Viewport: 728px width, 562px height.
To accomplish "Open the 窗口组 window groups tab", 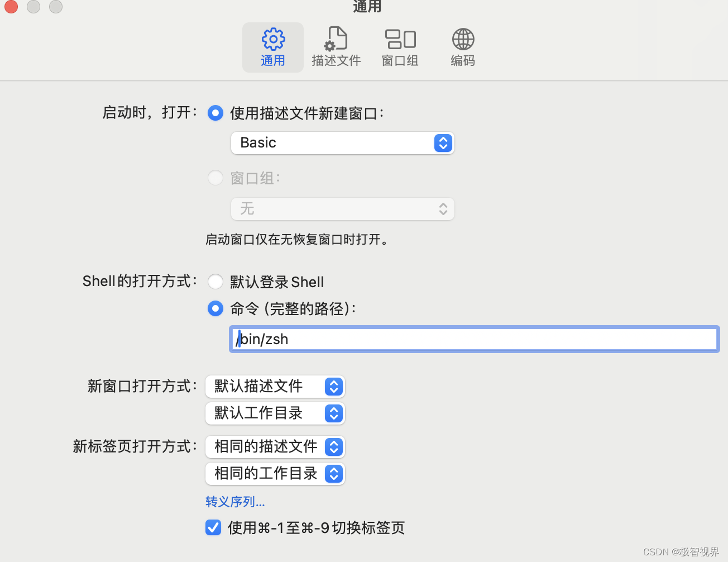I will (400, 47).
